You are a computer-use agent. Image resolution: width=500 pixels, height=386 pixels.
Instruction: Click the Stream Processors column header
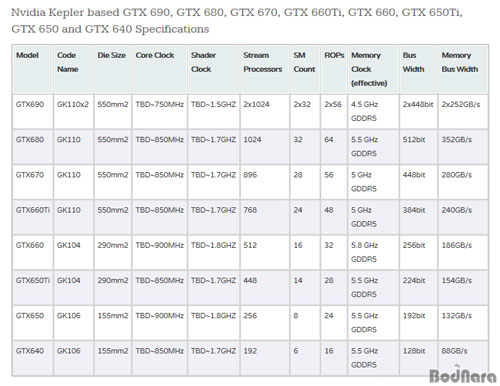(x=263, y=62)
